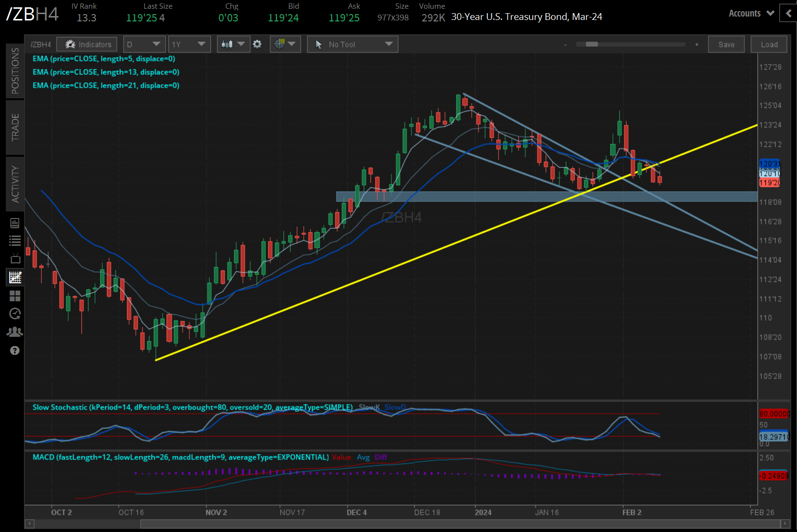Click the Save button
Image resolution: width=797 pixels, height=532 pixels.
(x=726, y=44)
